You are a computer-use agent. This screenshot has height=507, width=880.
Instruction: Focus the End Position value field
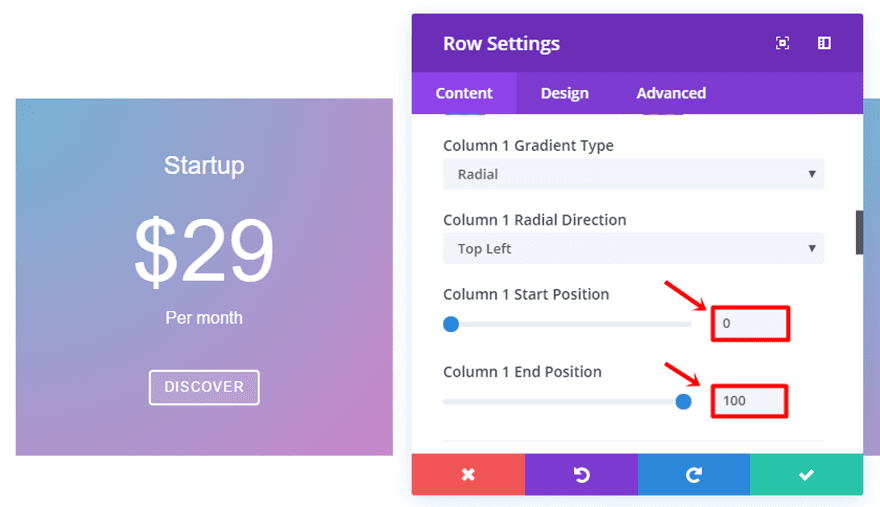pos(750,401)
